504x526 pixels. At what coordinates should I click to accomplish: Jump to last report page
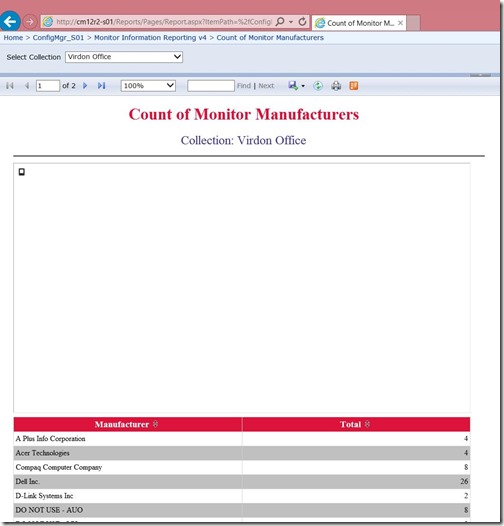[x=101, y=86]
